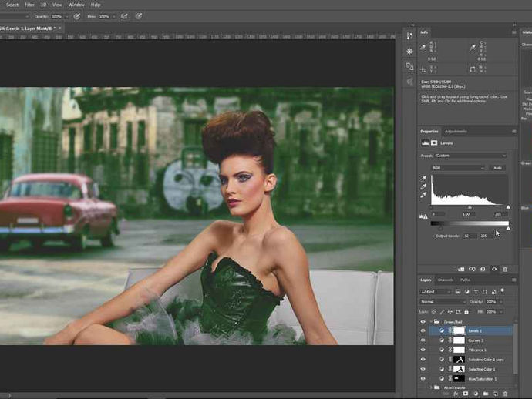Switch to the Channels tab
Image resolution: width=532 pixels, height=399 pixels.
coord(446,280)
